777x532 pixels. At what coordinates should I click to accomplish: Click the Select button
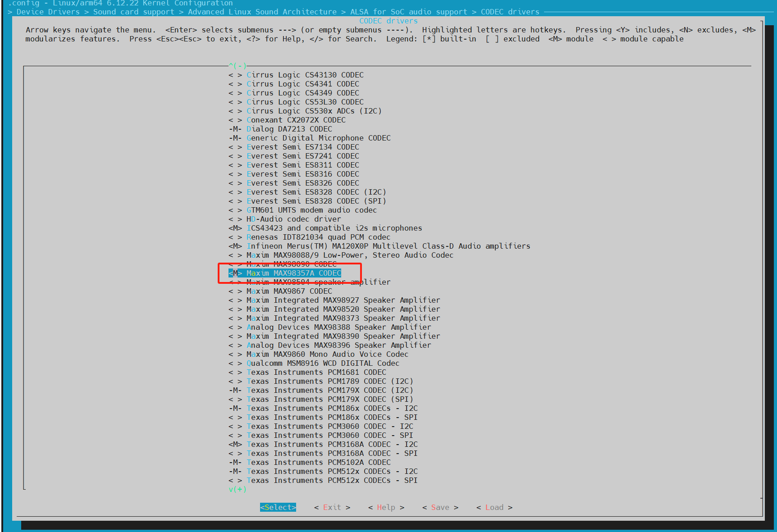pos(278,507)
